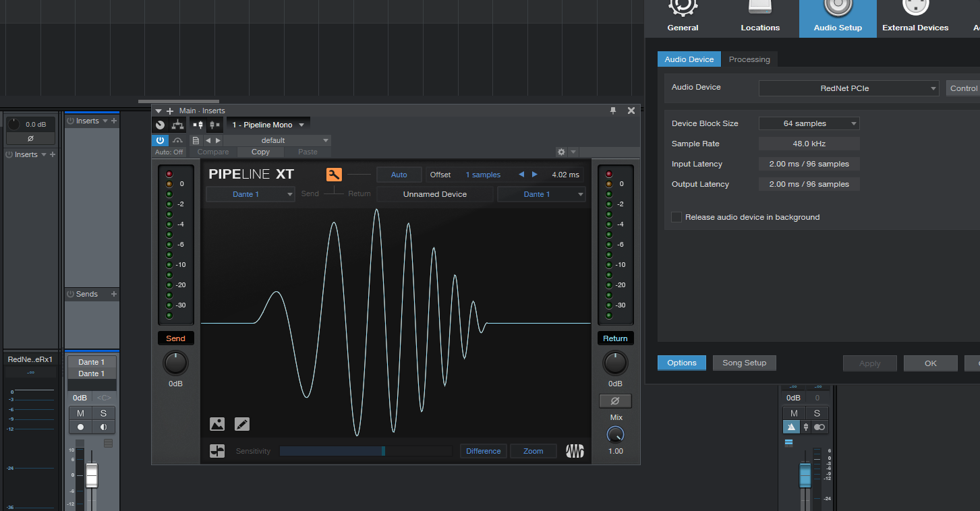Open the device image picture icon
This screenshot has height=511, width=980.
point(217,424)
